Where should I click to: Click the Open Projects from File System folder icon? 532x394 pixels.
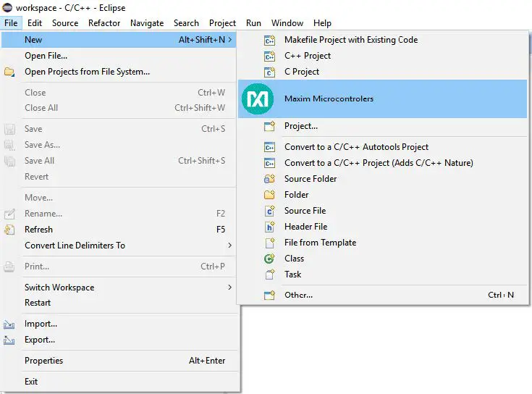pos(9,72)
